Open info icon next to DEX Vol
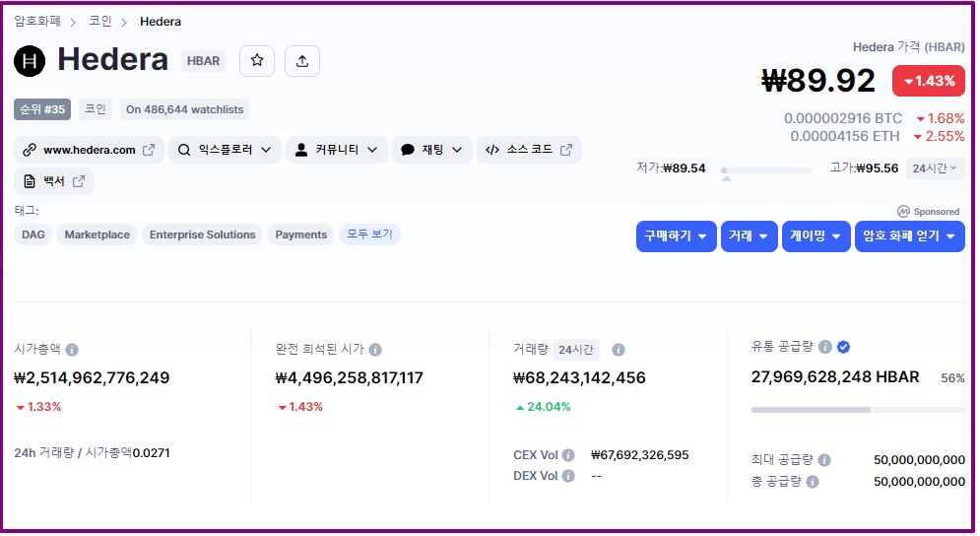 point(568,476)
